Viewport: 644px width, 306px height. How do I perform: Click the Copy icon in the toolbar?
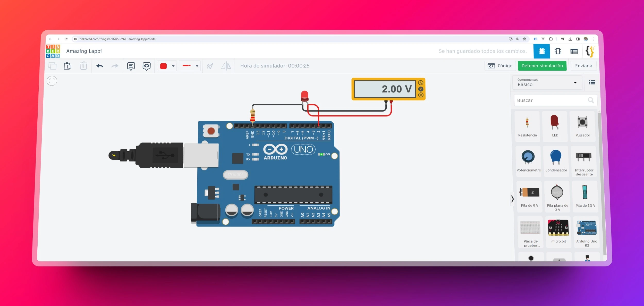pyautogui.click(x=53, y=66)
